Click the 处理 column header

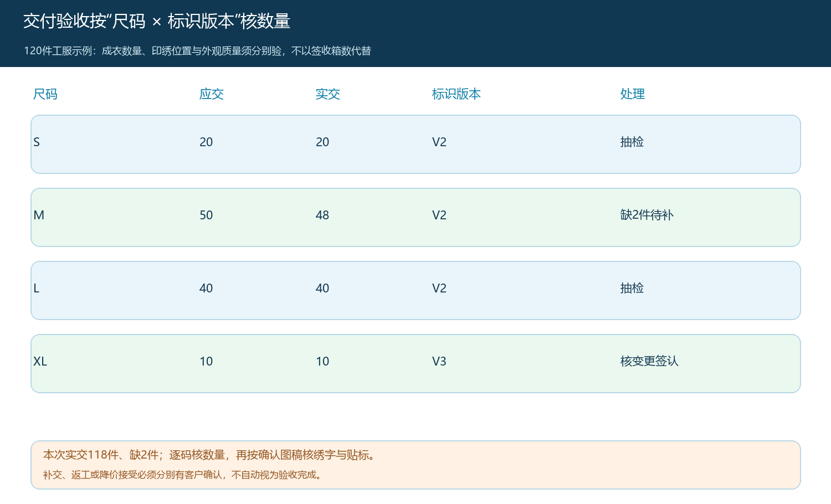633,94
